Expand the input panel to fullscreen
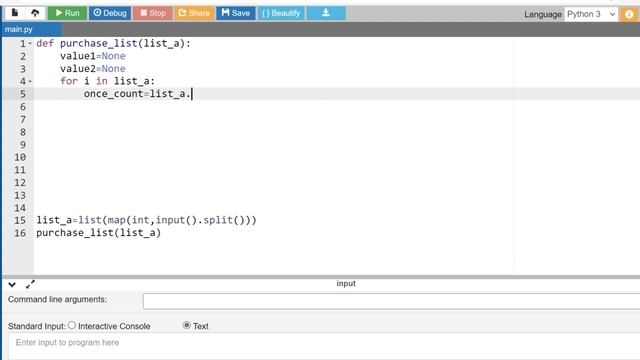 pyautogui.click(x=30, y=284)
